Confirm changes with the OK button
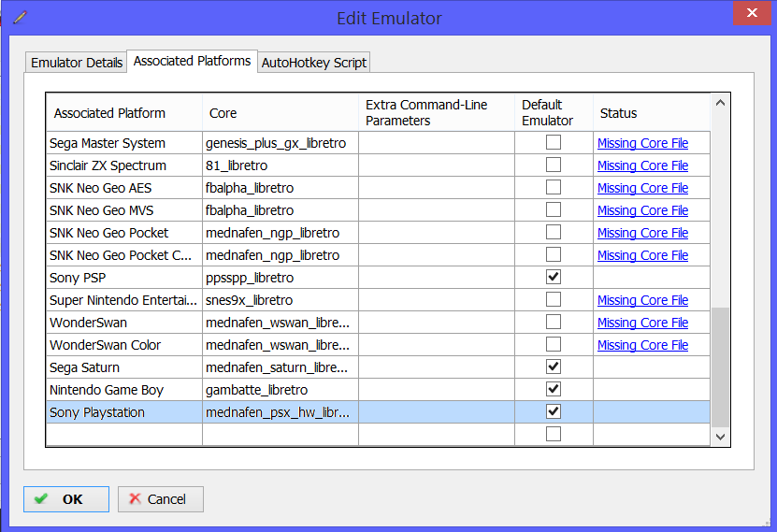Image resolution: width=777 pixels, height=532 pixels. click(66, 499)
